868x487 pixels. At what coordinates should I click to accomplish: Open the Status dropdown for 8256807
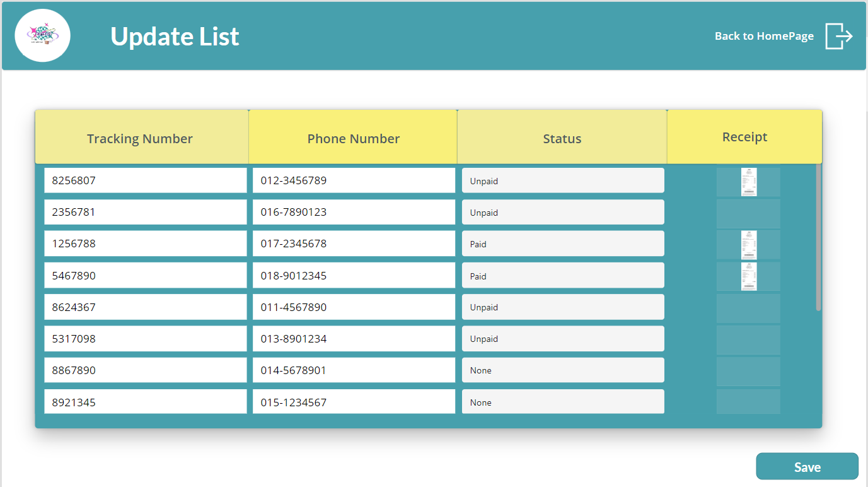[562, 180]
